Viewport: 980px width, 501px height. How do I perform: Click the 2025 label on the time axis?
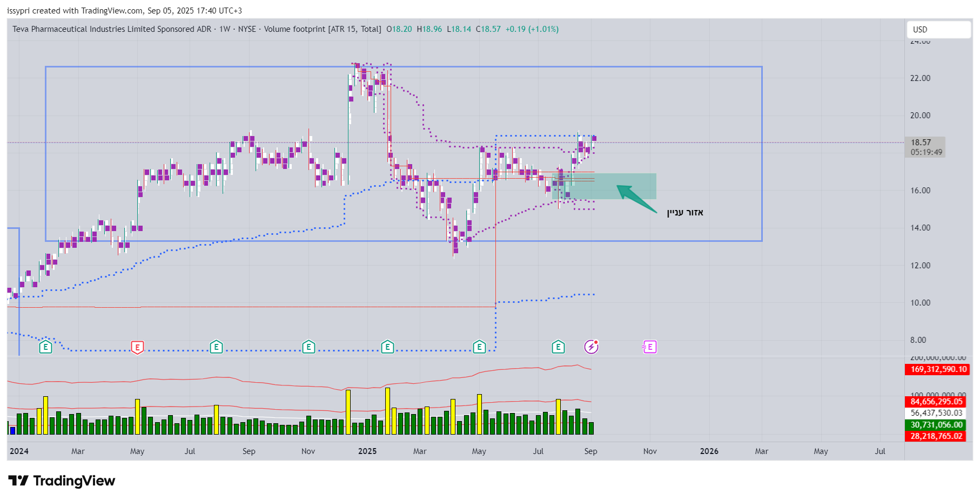367,451
